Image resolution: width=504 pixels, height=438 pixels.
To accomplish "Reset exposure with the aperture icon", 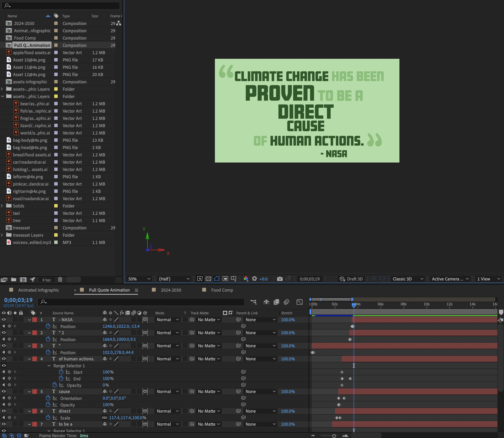I will pos(254,279).
